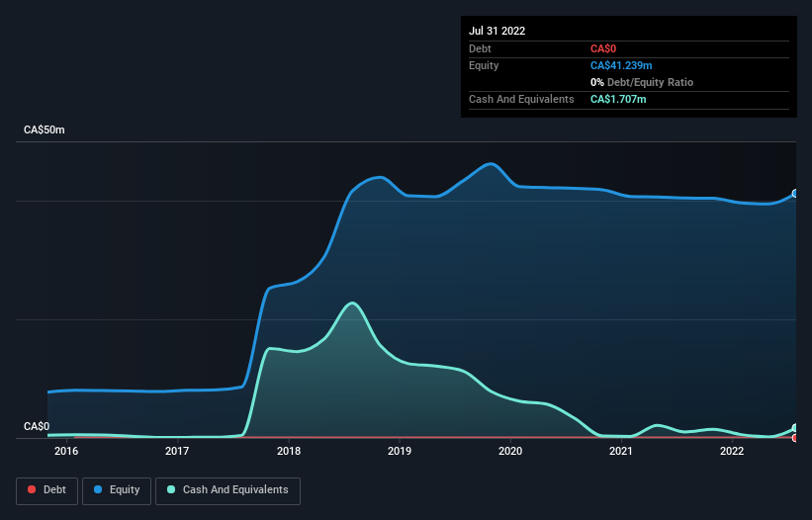The image size is (812, 520).
Task: Click the CA$1.707m cash value
Action: [x=618, y=99]
